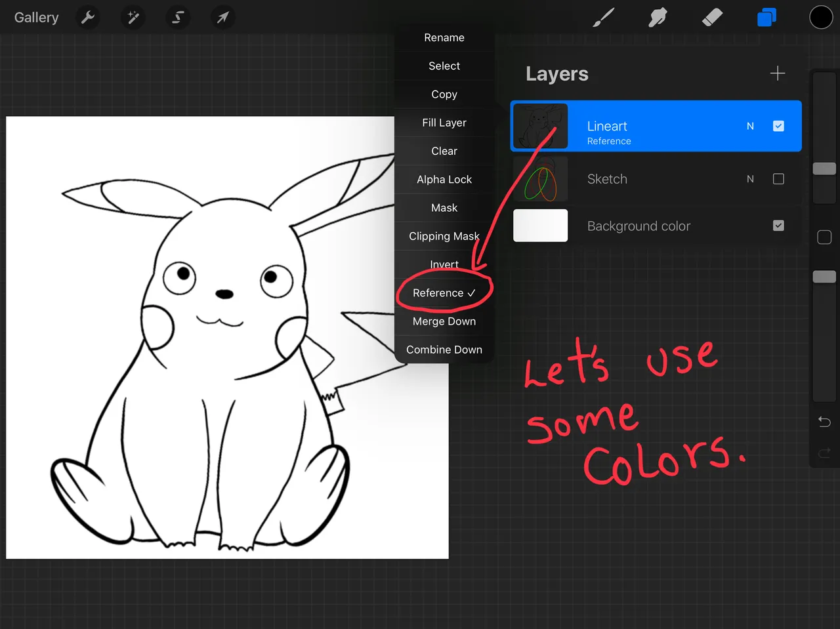The image size is (840, 629).
Task: Tap the sidebar modify square button
Action: pyautogui.click(x=825, y=237)
